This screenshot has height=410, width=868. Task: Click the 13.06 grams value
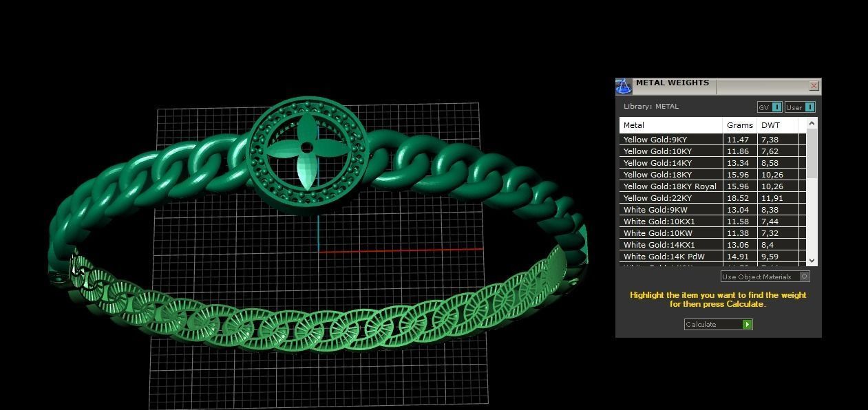[737, 245]
